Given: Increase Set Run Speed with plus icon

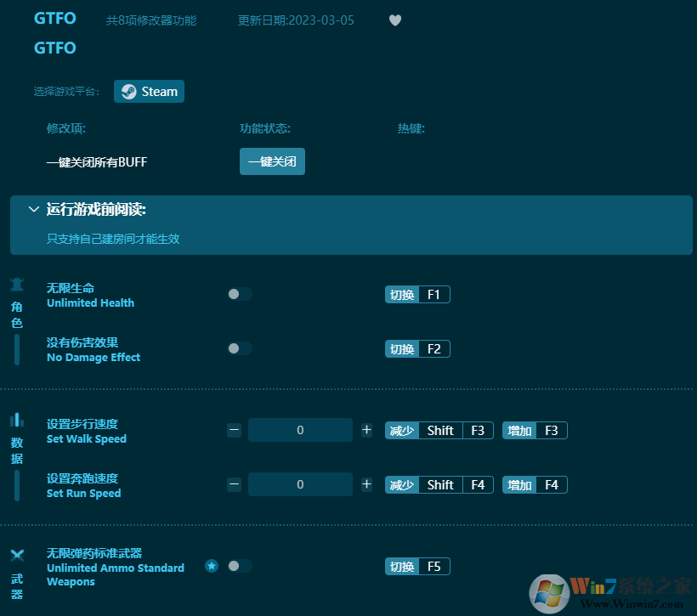Looking at the screenshot, I should pyautogui.click(x=366, y=484).
